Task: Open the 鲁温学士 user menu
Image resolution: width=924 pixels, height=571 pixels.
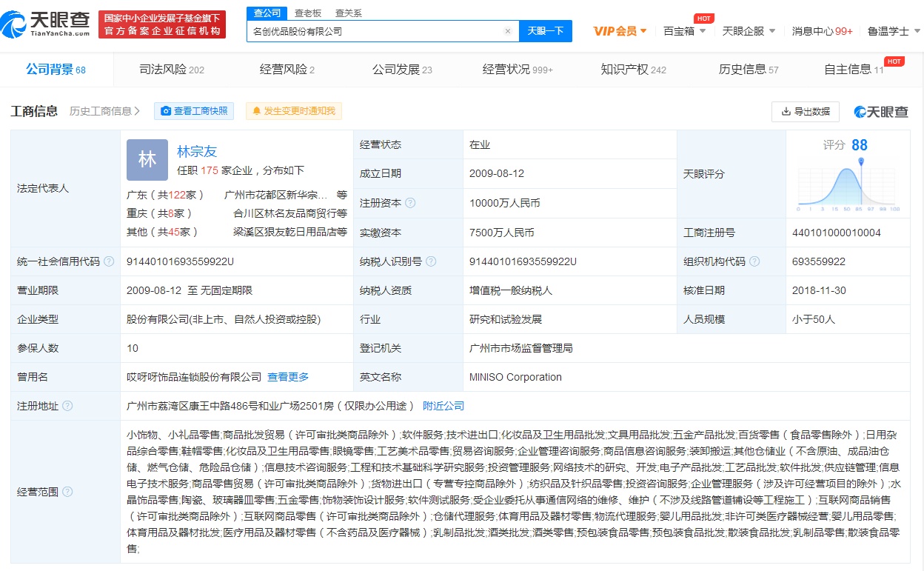Action: coord(894,31)
